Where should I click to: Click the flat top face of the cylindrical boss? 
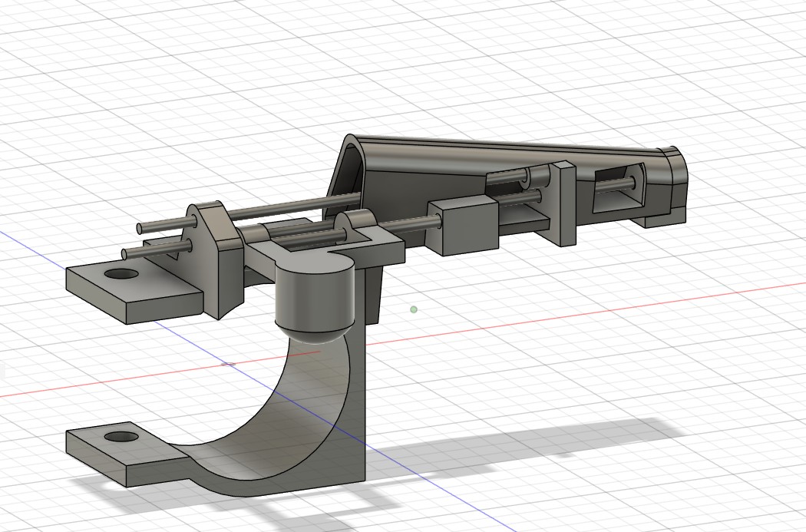(315, 263)
